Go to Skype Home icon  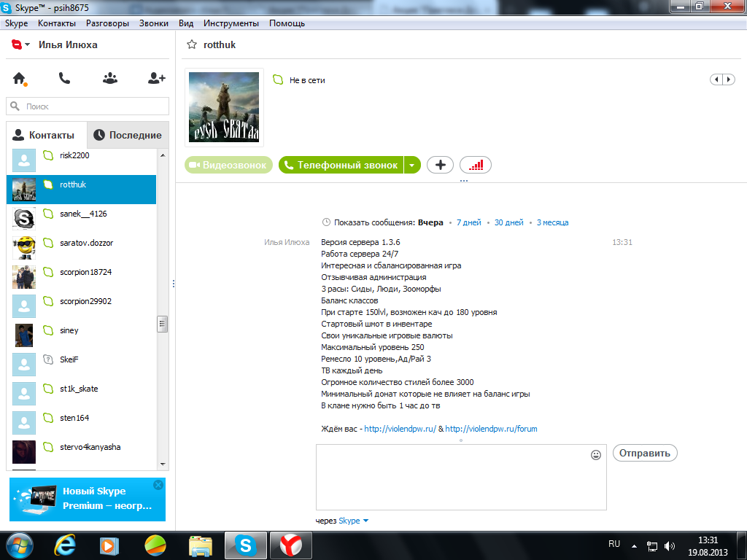point(19,78)
